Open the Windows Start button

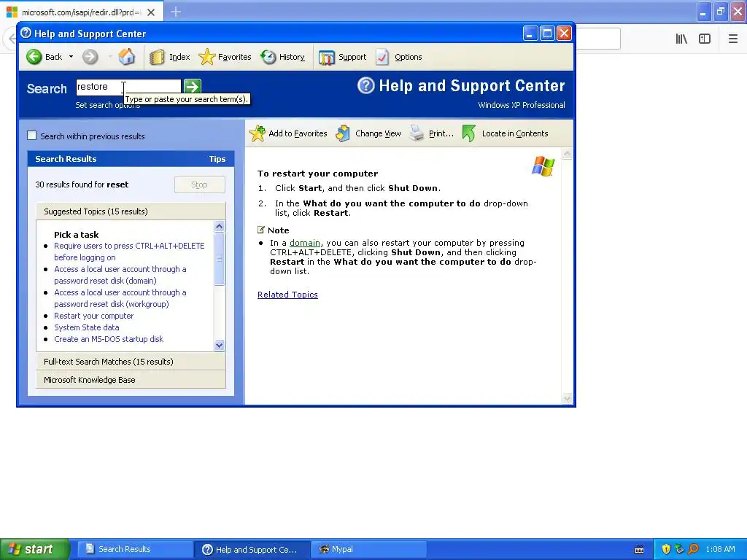(x=35, y=549)
